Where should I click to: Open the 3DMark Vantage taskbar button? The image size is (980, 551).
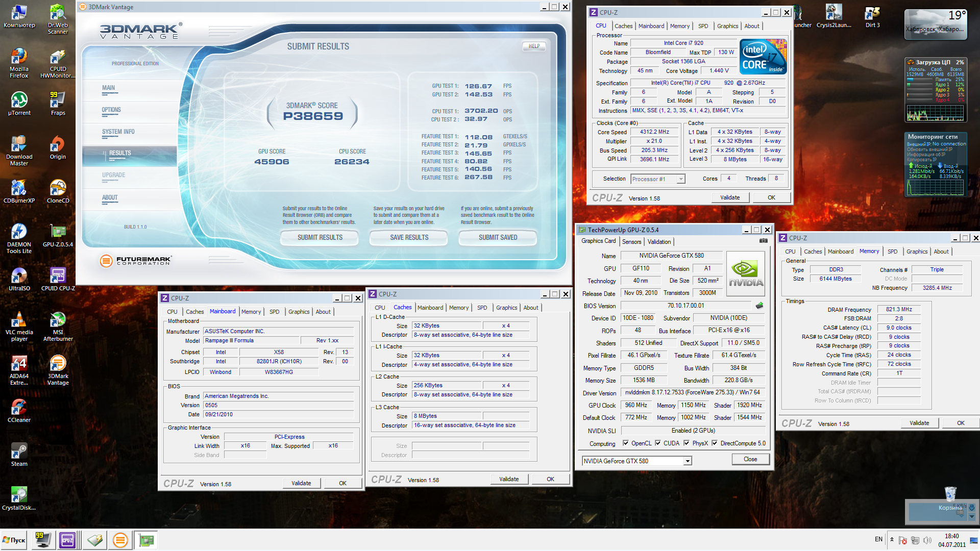[x=120, y=540]
